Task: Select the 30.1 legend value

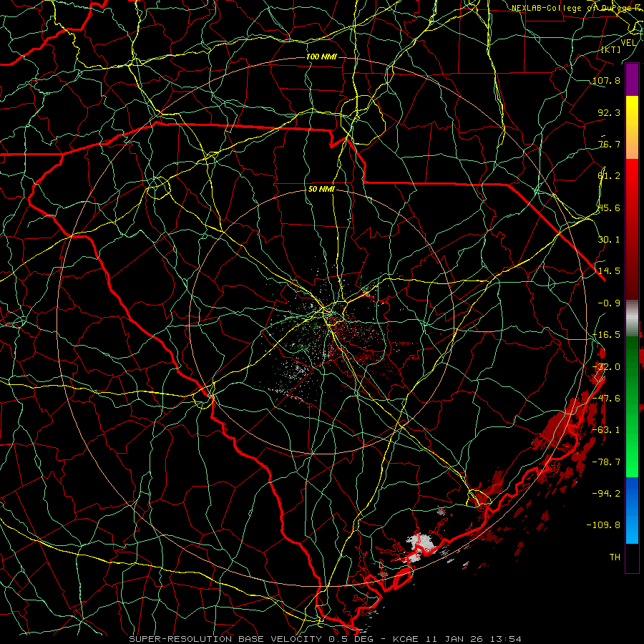Action: pos(609,240)
